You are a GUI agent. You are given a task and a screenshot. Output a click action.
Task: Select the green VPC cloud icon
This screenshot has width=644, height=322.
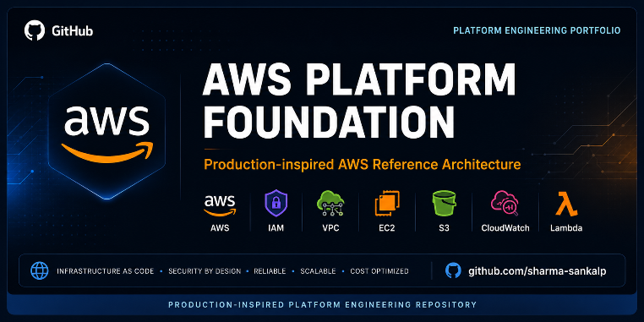pos(330,204)
